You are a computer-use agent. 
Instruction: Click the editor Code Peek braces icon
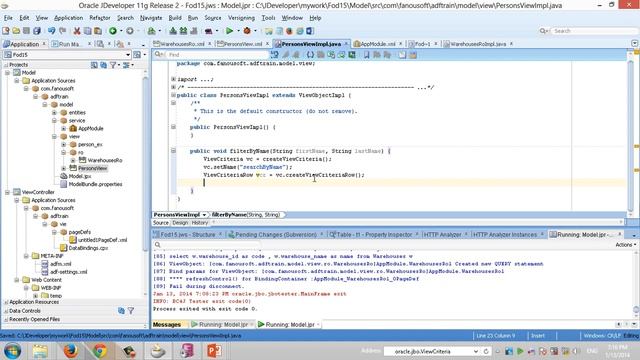pos(310,55)
